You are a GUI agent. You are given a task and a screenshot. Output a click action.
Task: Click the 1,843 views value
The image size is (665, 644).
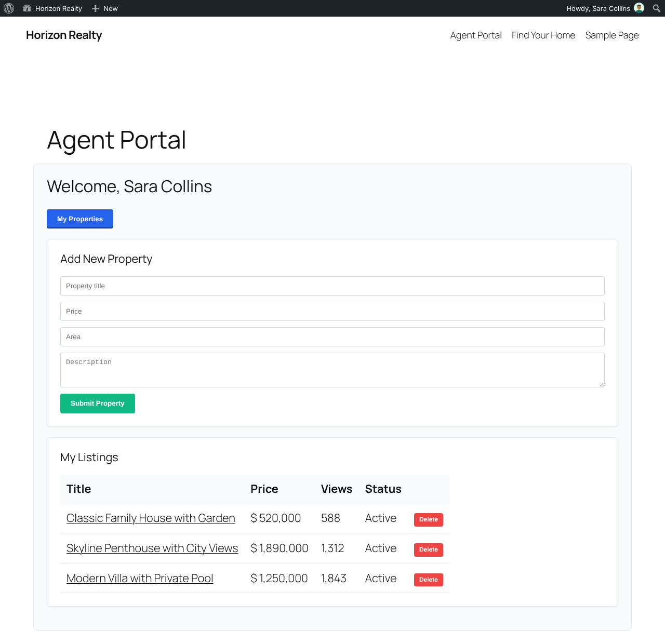coord(334,579)
